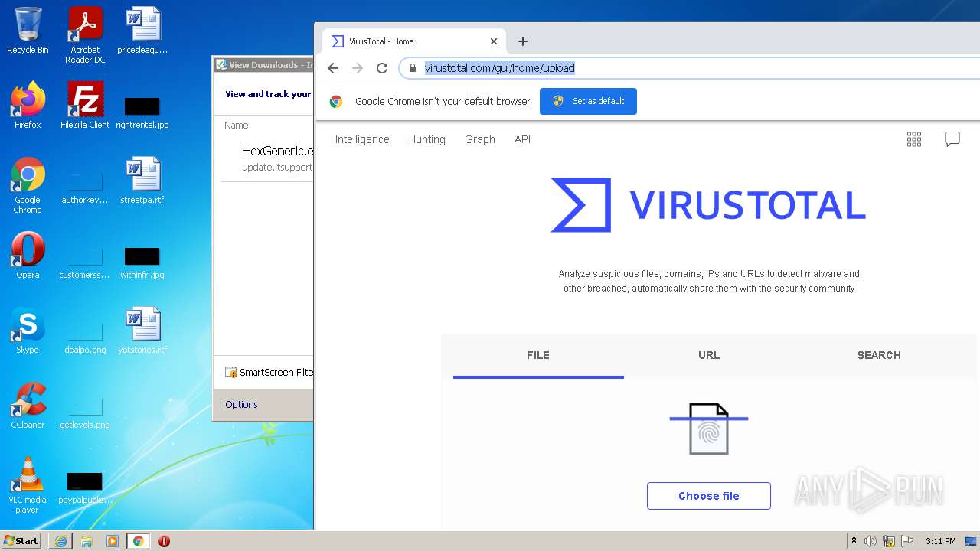Close the VirusTotal - Home tab
The width and height of the screenshot is (980, 551).
point(494,41)
